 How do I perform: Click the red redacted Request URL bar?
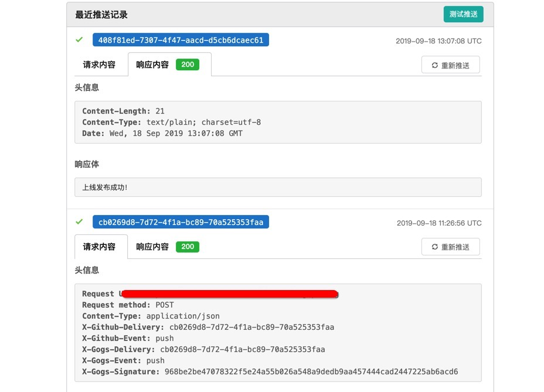point(230,294)
